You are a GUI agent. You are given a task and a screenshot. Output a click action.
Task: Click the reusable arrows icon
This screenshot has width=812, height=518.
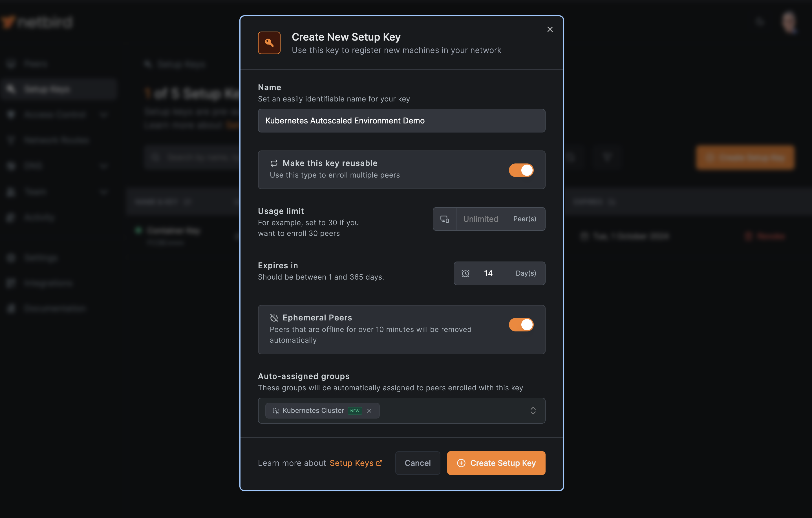[274, 163]
